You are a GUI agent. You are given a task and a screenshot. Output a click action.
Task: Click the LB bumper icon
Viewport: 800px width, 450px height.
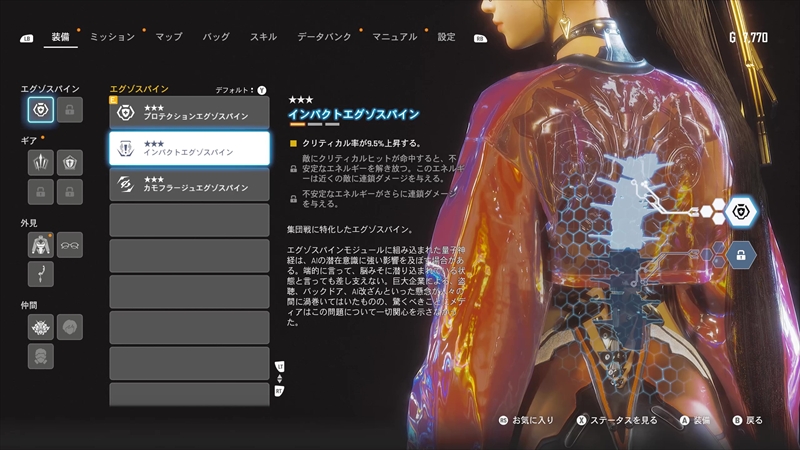coord(27,38)
